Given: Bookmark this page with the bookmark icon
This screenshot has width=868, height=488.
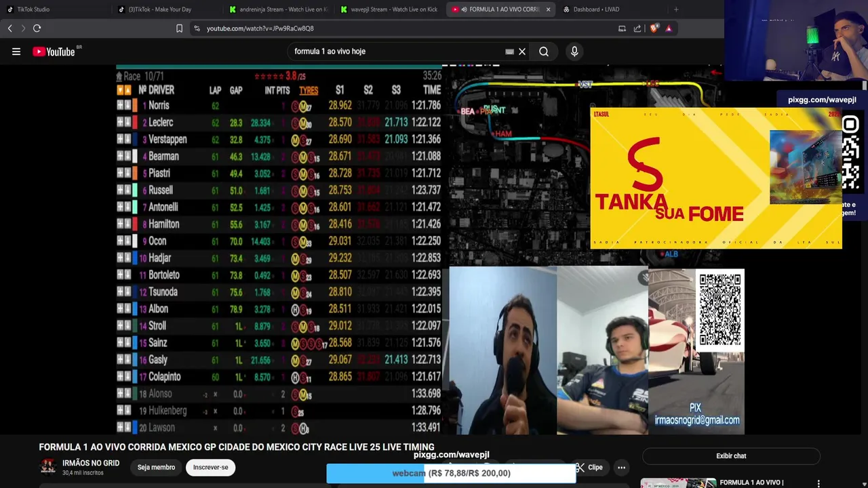Looking at the screenshot, I should [179, 28].
